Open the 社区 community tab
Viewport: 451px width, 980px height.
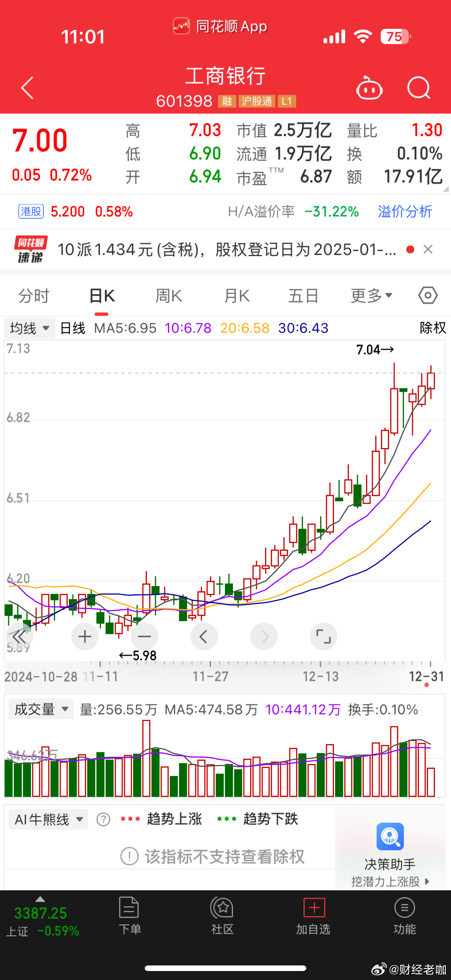pyautogui.click(x=222, y=916)
